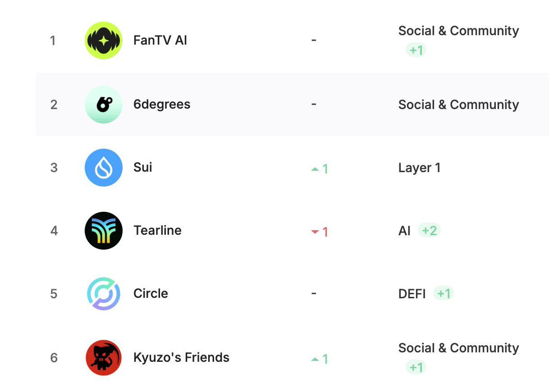549x392 pixels.
Task: Click the 6degrees logo icon
Action: point(104,105)
